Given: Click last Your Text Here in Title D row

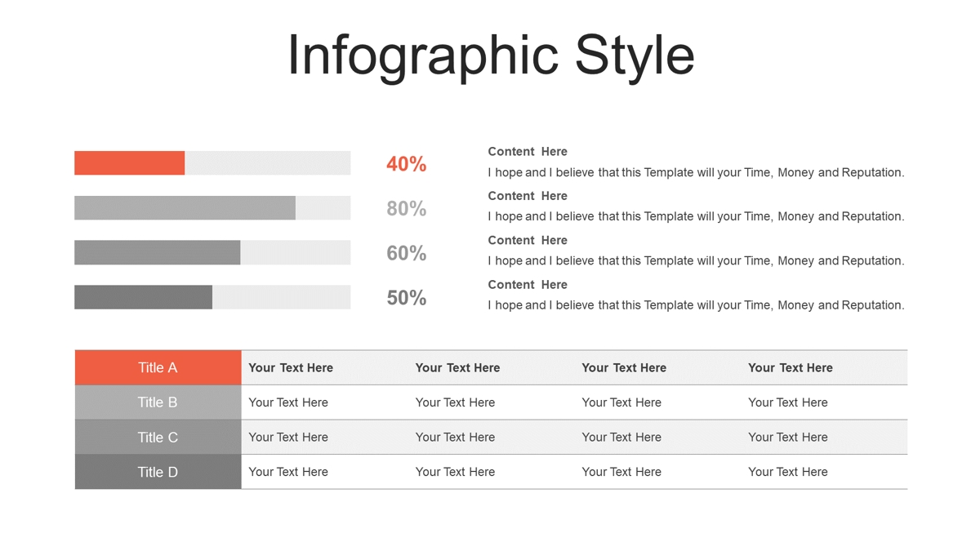Looking at the screenshot, I should click(788, 472).
